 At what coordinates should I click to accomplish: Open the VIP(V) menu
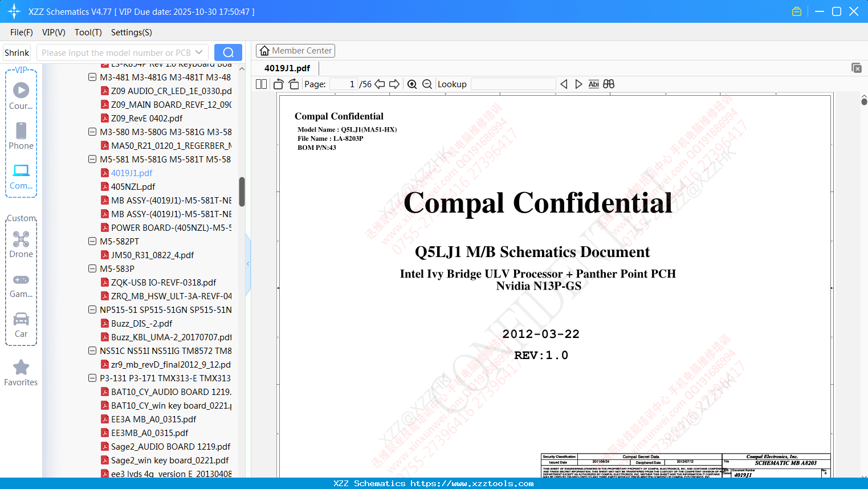click(54, 32)
